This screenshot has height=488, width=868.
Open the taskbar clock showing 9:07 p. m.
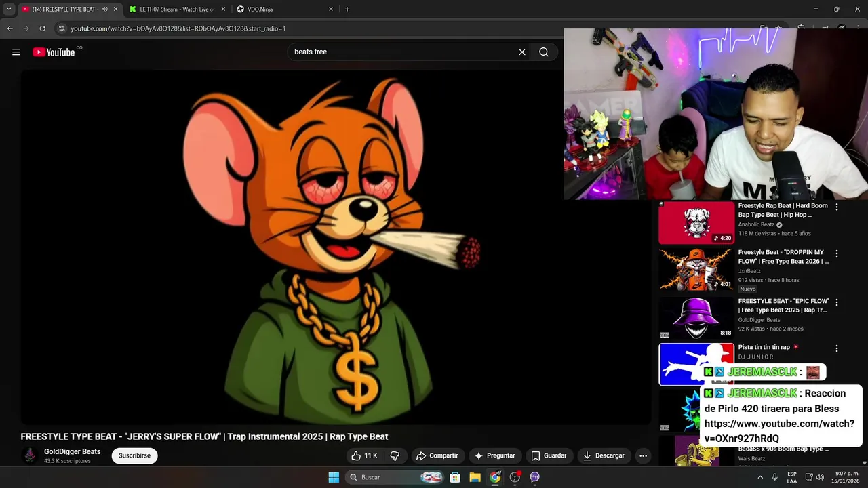point(846,477)
